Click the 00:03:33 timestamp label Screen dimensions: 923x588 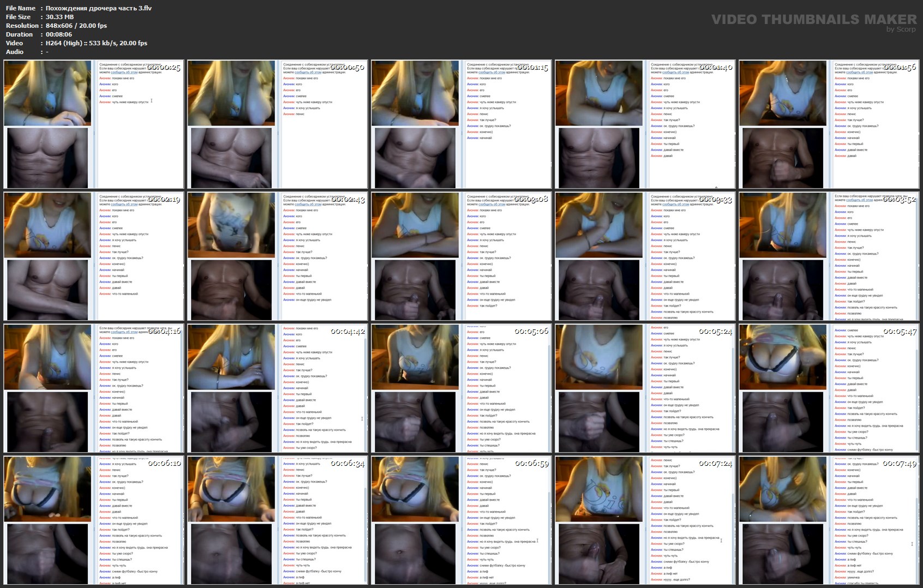click(715, 200)
